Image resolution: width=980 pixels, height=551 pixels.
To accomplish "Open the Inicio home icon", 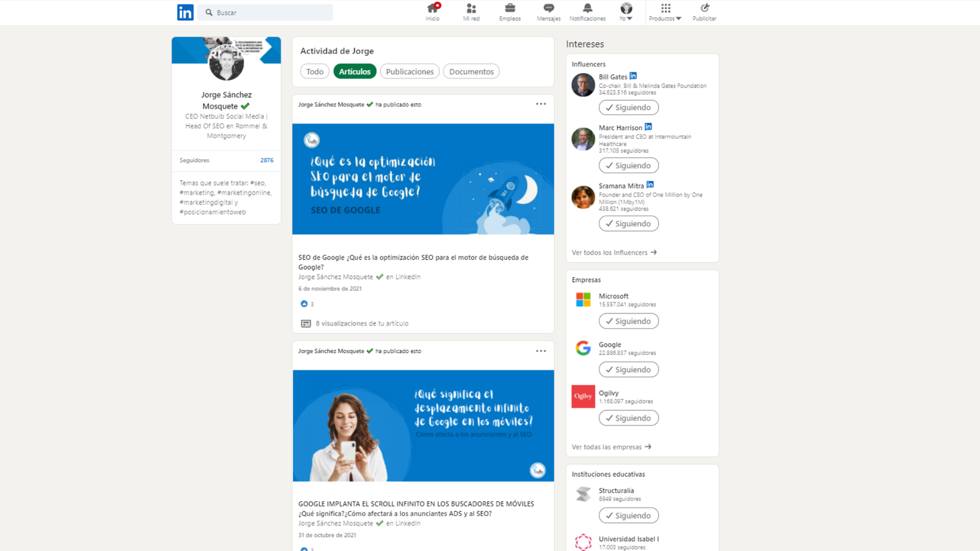I will pos(432,9).
